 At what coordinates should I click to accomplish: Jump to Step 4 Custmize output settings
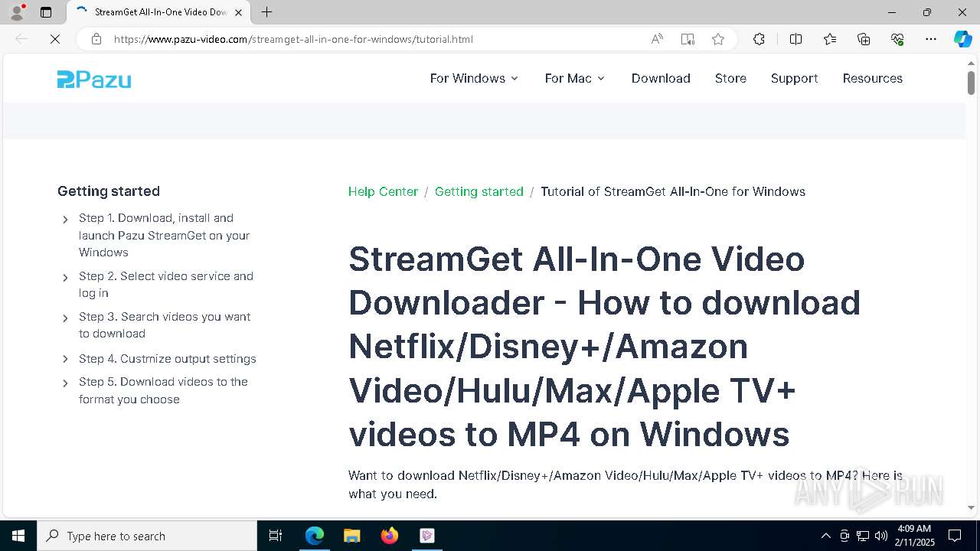168,359
